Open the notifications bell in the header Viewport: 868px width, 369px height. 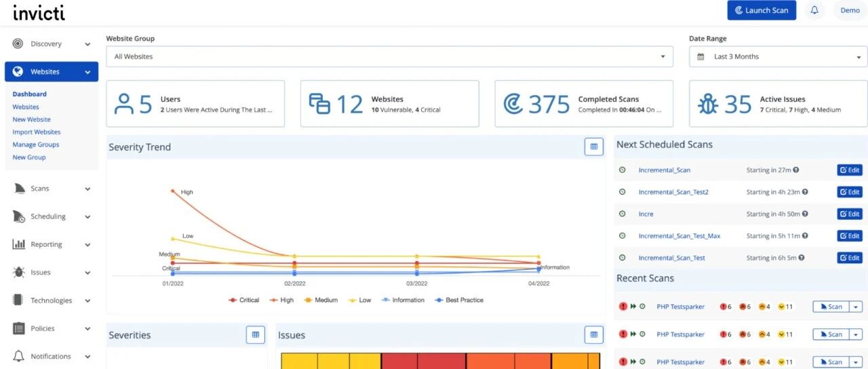814,10
